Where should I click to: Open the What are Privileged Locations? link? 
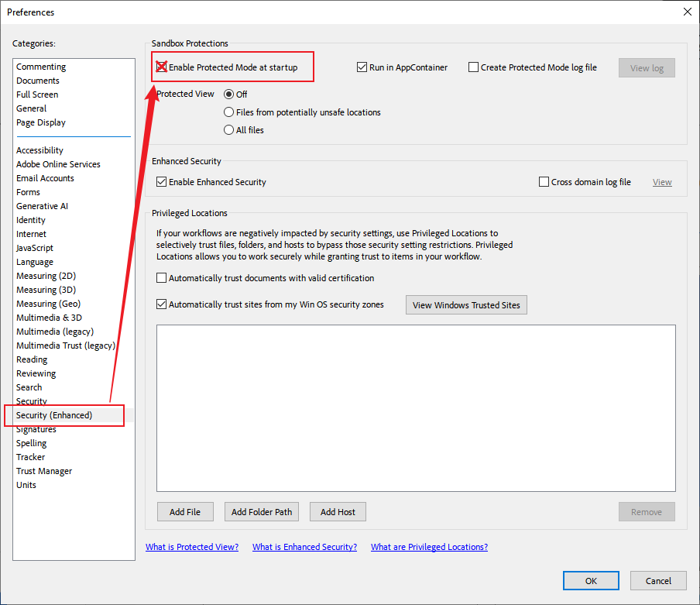click(x=429, y=546)
